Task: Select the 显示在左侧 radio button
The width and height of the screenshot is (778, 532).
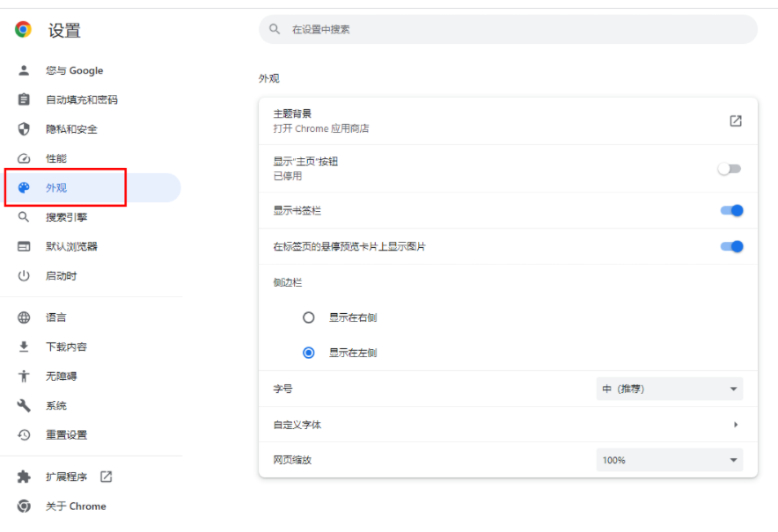Action: tap(309, 353)
